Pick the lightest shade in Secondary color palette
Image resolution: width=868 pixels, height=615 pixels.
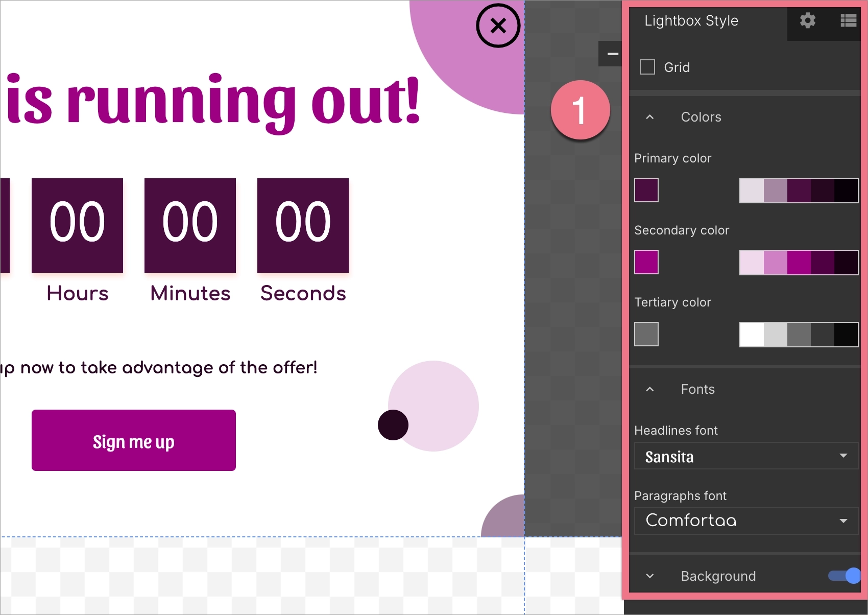[x=752, y=263]
